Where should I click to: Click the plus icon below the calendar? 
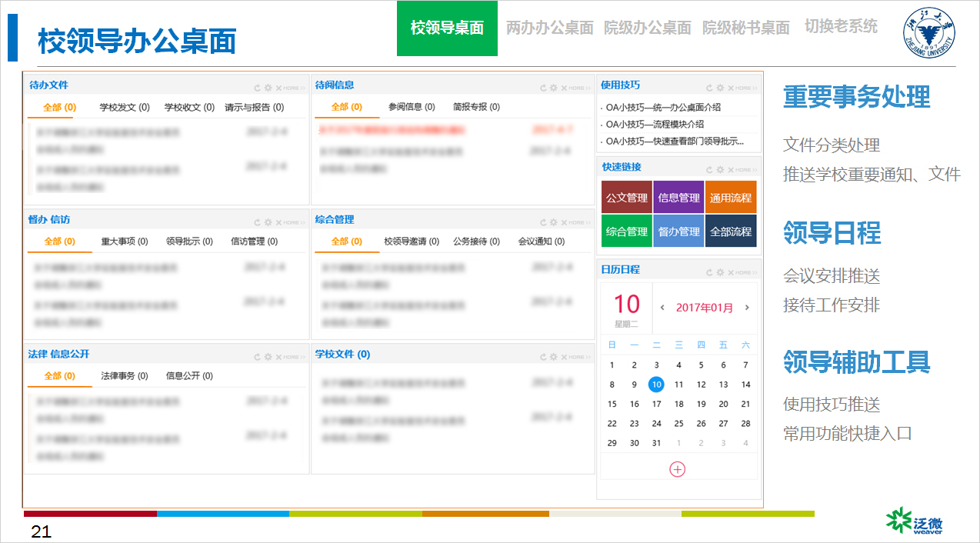[677, 469]
